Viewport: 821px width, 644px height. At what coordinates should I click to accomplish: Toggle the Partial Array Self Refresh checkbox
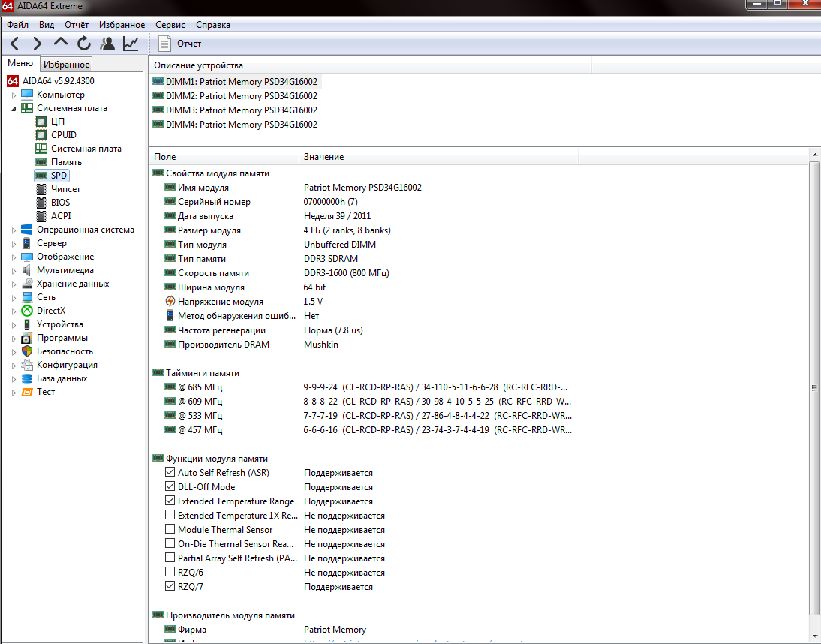(170, 557)
